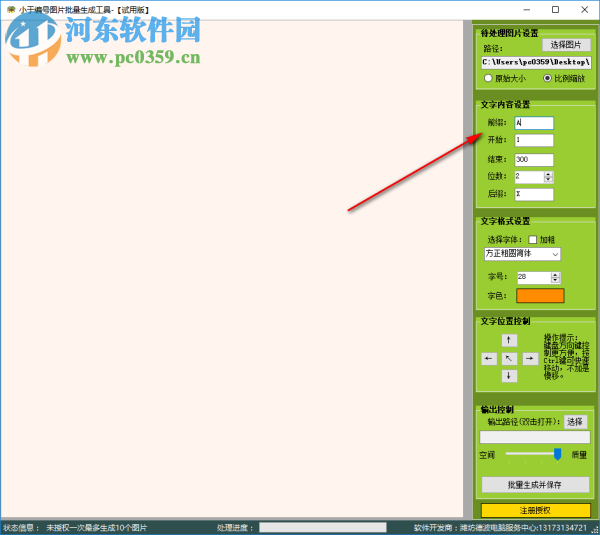
Task: Click the 选择图片 button
Action: click(566, 45)
